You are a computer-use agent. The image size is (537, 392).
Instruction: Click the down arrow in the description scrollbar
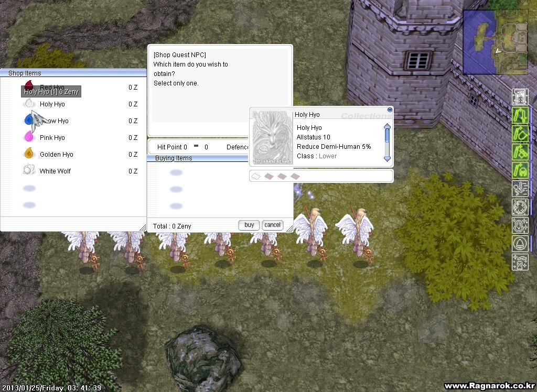coord(388,159)
